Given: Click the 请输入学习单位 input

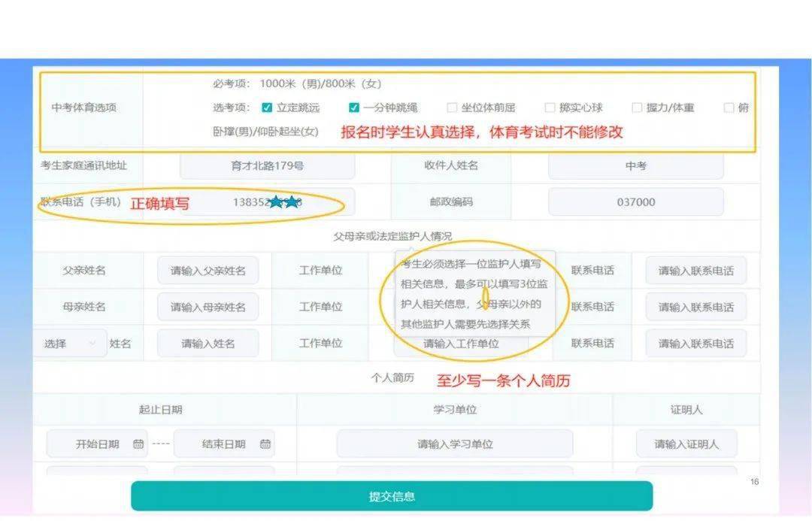Looking at the screenshot, I should [455, 444].
